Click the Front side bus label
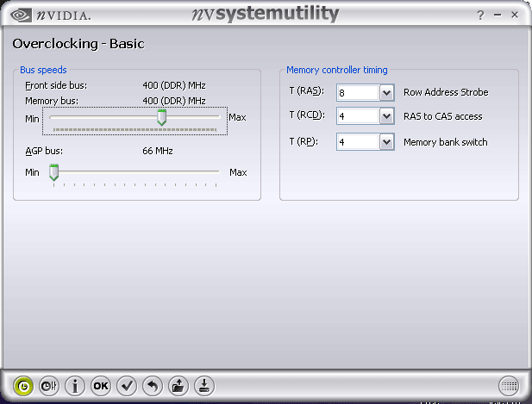This screenshot has width=532, height=404. [x=56, y=85]
